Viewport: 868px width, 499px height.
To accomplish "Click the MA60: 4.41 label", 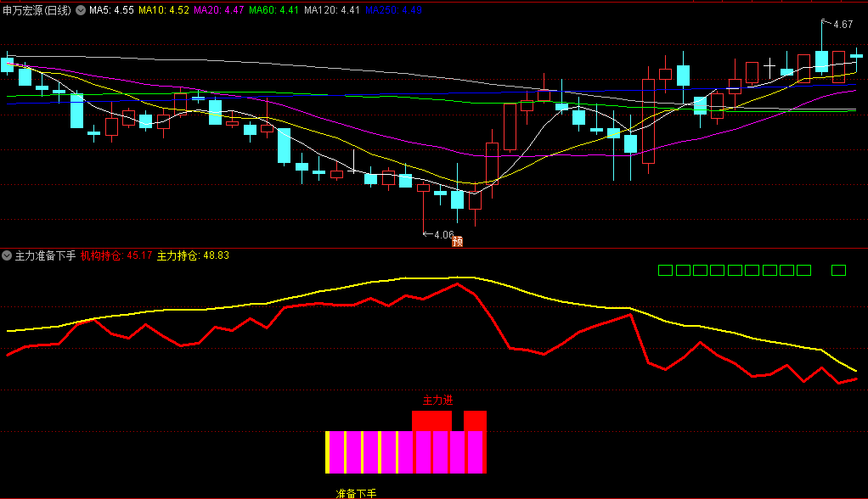I will tap(274, 10).
